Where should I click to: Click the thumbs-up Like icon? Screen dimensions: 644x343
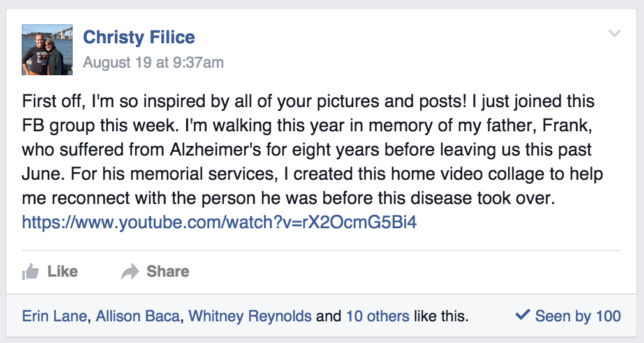(31, 272)
